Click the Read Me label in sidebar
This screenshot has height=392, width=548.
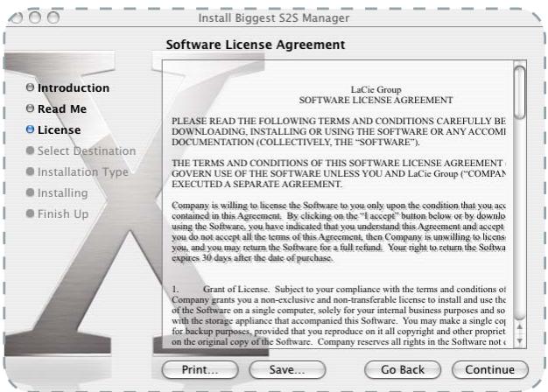(62, 108)
